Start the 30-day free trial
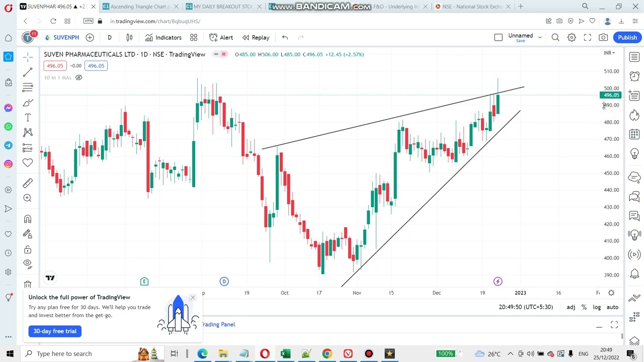 click(x=55, y=331)
